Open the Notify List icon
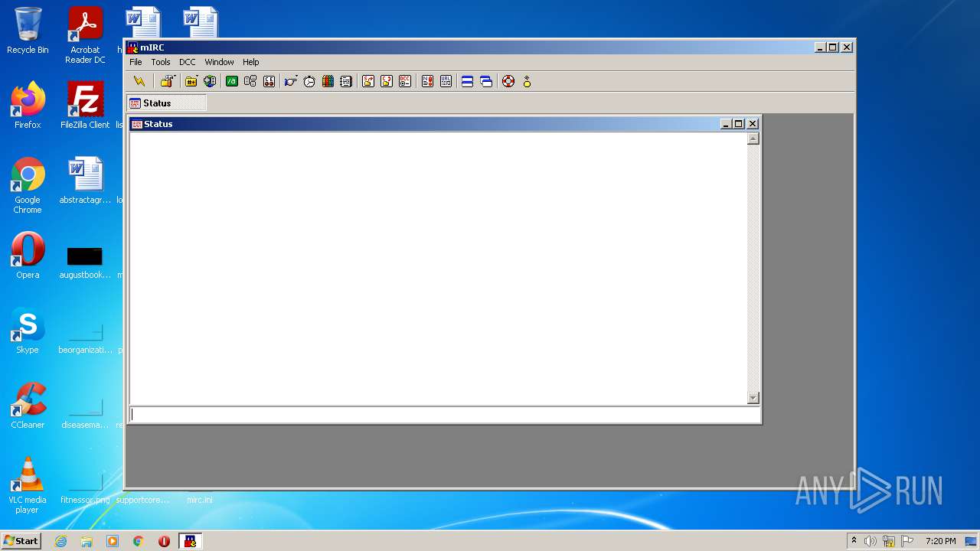 coord(427,81)
